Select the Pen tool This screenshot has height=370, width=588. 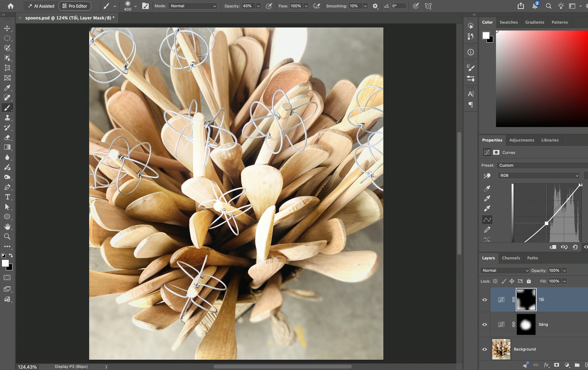(x=7, y=187)
